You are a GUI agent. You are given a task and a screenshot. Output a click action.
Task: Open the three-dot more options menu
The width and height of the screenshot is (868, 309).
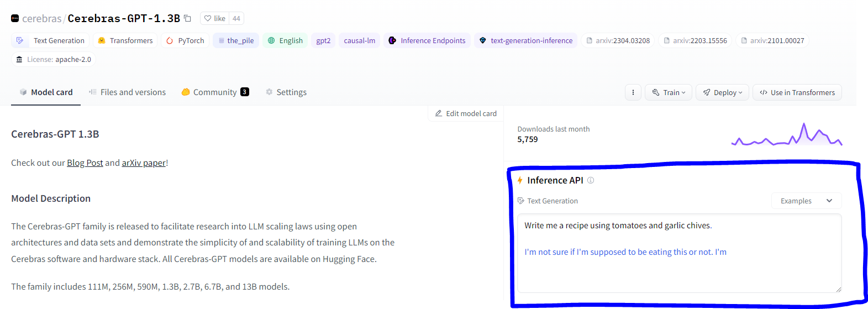pos(633,92)
